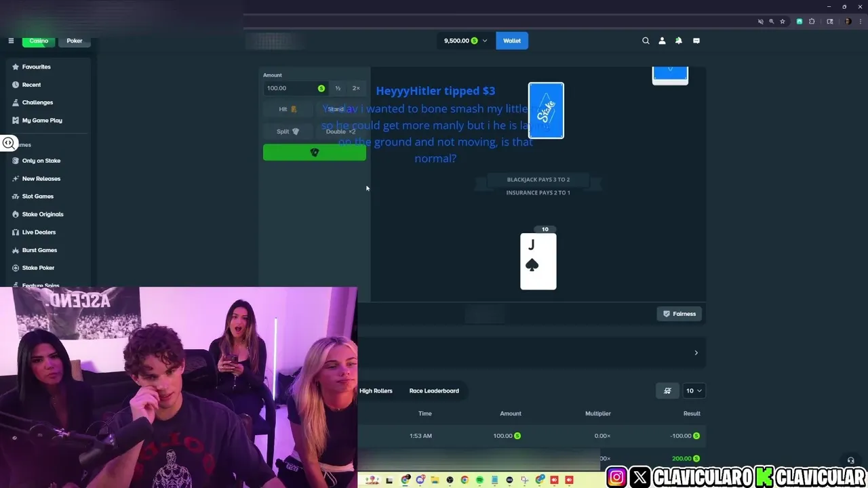Click the 1:53 AM time cell
Viewport: 868px width, 488px height.
420,436
